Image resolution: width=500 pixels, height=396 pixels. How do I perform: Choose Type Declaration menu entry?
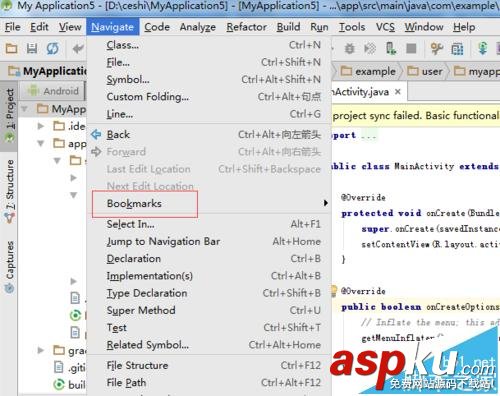(209, 293)
